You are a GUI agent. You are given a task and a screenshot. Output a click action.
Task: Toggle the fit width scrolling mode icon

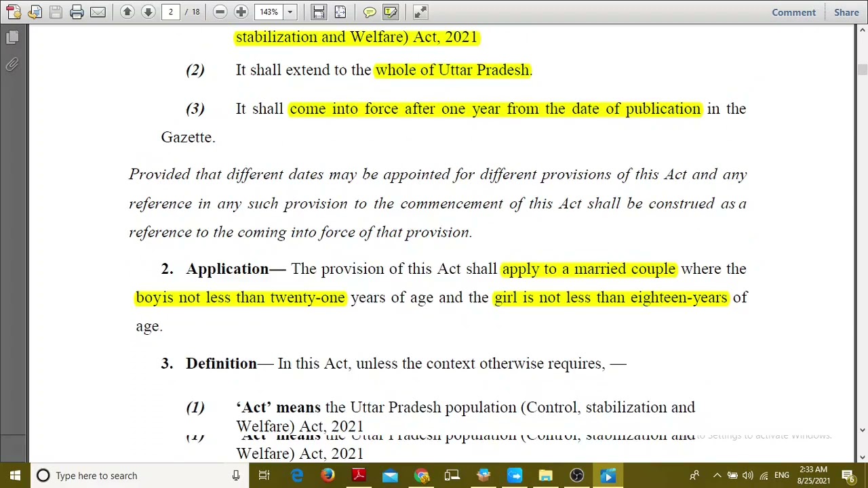click(x=319, y=12)
